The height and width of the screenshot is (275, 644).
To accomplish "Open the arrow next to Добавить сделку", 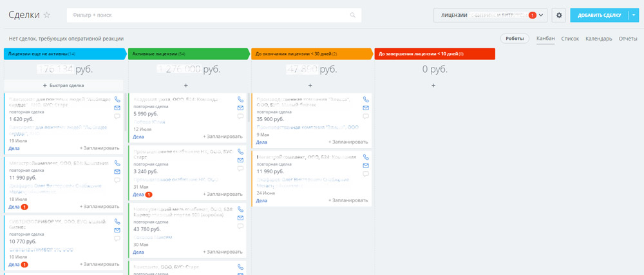I will [x=633, y=15].
